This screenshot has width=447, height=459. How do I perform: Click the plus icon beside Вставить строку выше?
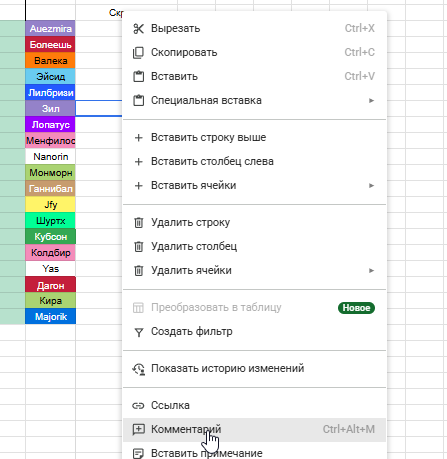click(138, 138)
